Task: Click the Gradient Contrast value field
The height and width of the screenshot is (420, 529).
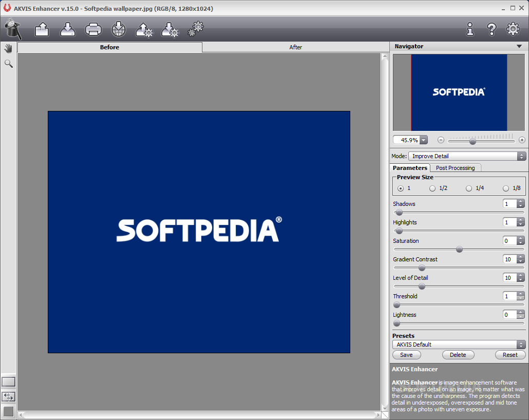Action: (510, 259)
